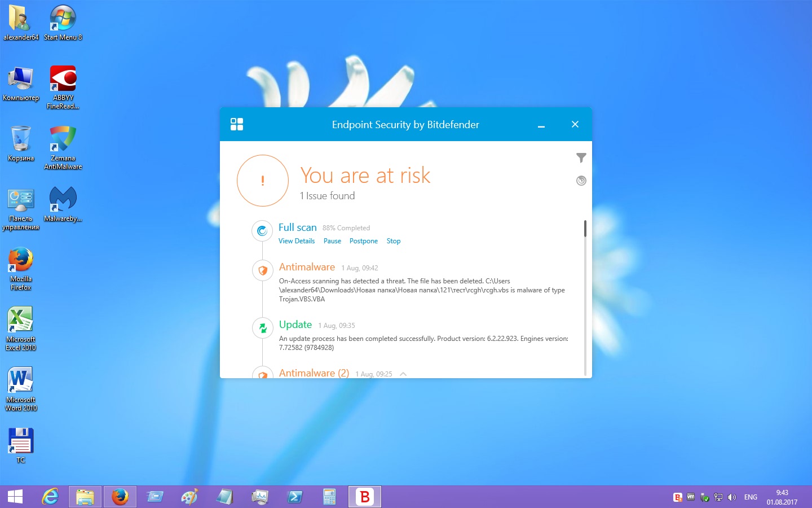The width and height of the screenshot is (812, 508).
Task: Open the volume speaker tray icon
Action: (x=732, y=497)
